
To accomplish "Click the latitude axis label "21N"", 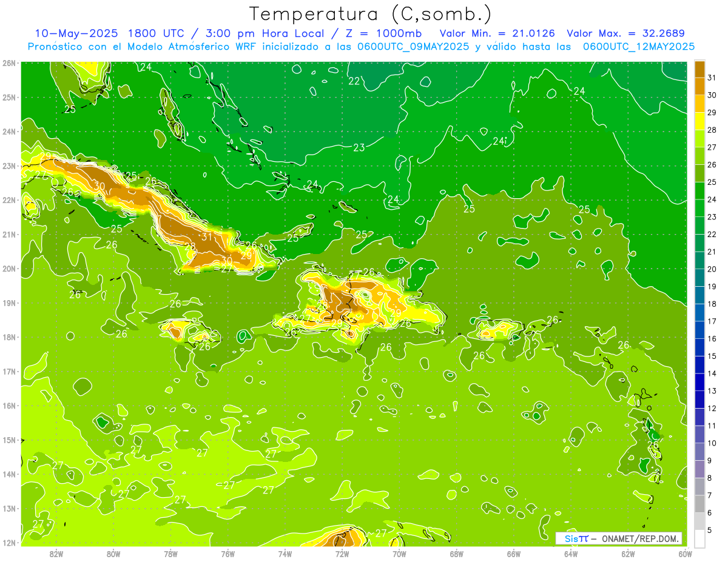I will pos(9,234).
